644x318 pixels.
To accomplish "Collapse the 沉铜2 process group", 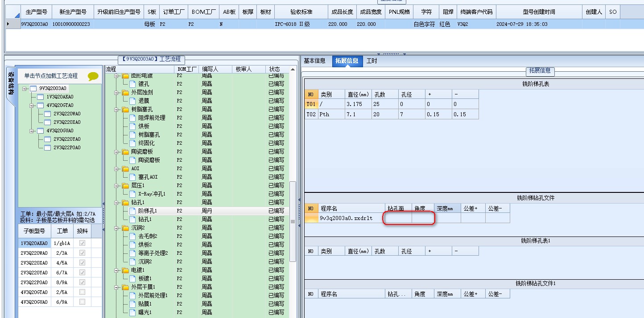I will coord(117,228).
